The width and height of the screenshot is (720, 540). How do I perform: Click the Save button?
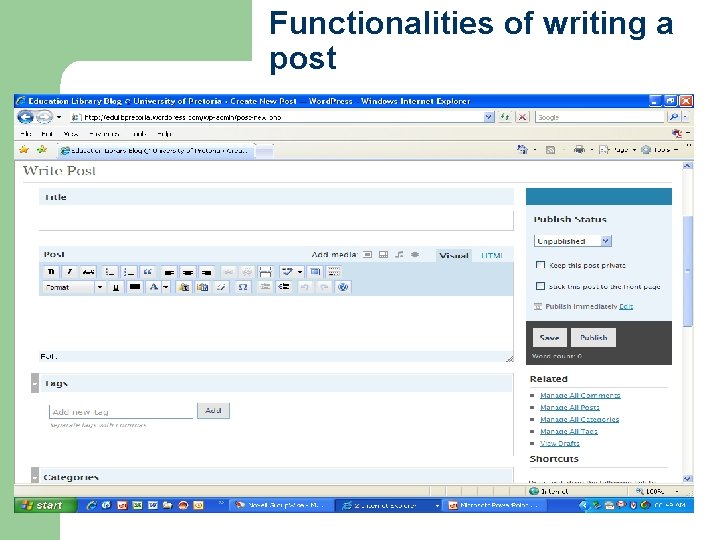click(550, 338)
